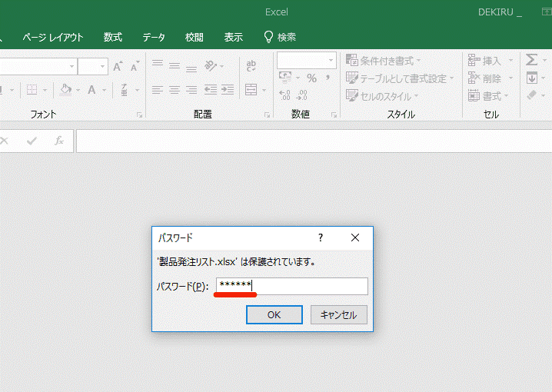Click the increase indent icon

point(227,90)
